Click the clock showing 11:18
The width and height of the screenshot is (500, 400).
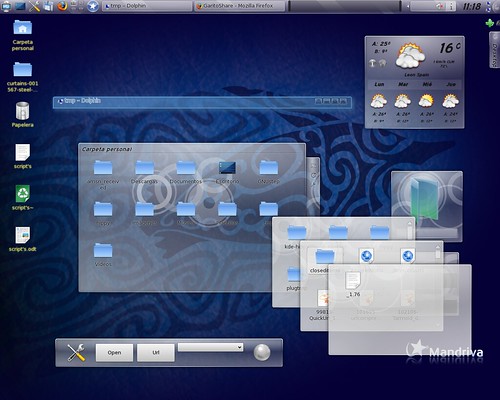pos(472,6)
